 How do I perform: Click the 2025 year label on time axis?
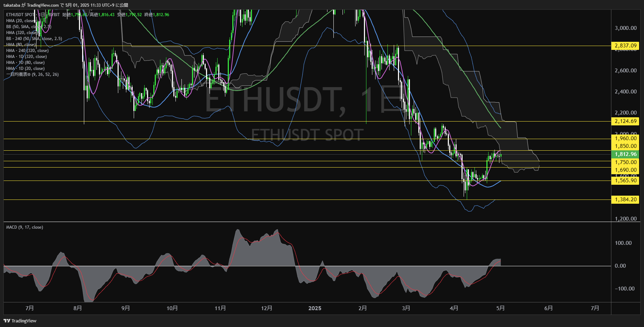click(x=315, y=308)
